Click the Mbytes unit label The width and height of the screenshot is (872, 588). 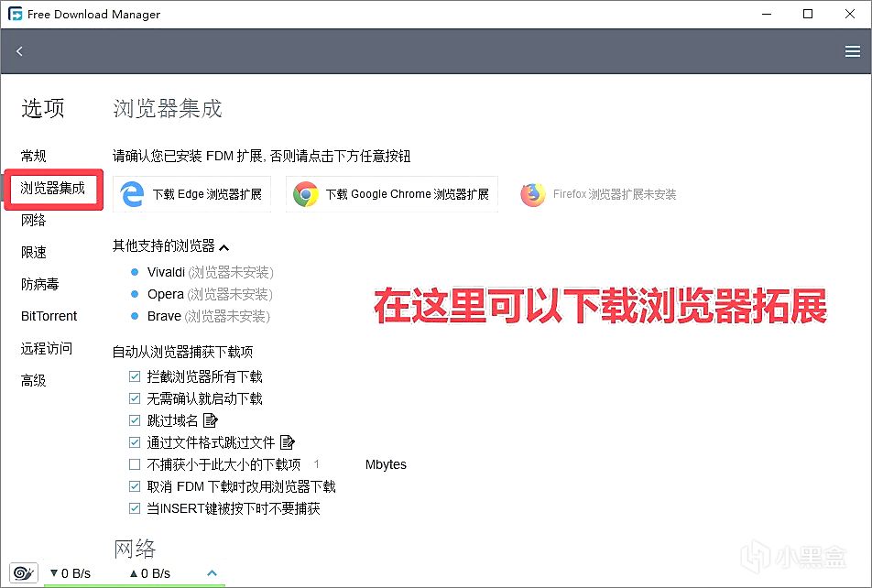click(x=386, y=464)
